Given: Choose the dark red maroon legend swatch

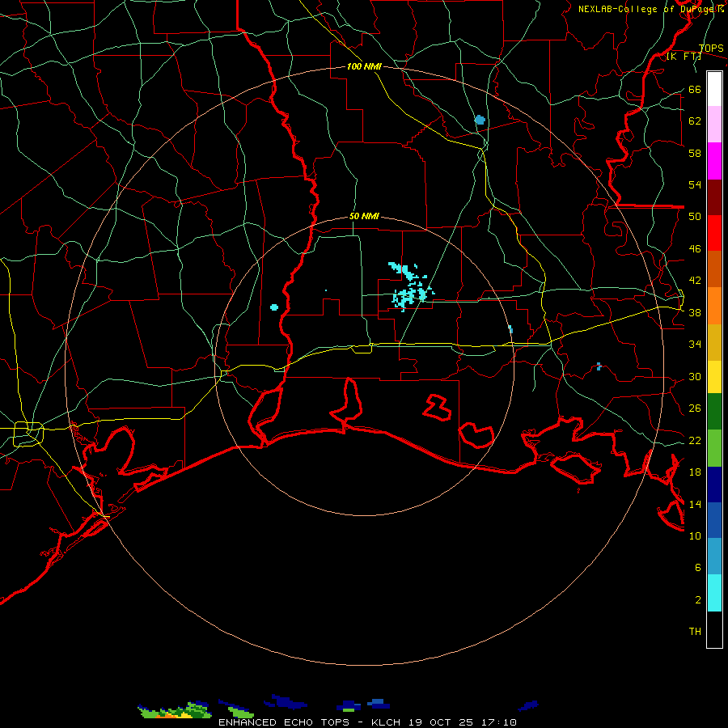Looking at the screenshot, I should pyautogui.click(x=714, y=197).
